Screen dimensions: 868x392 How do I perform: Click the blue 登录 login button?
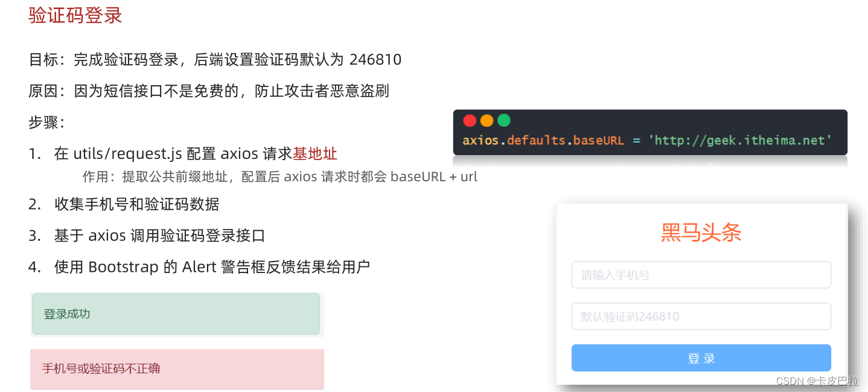[701, 358]
